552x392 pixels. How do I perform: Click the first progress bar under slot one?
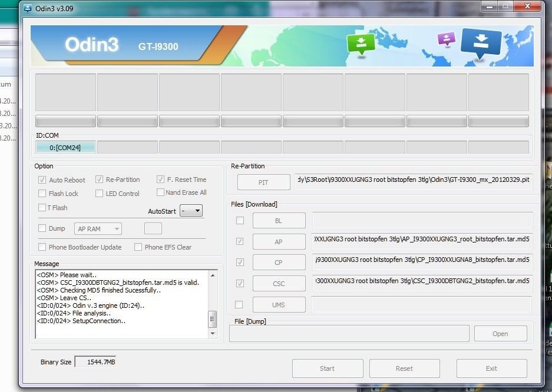coord(65,121)
